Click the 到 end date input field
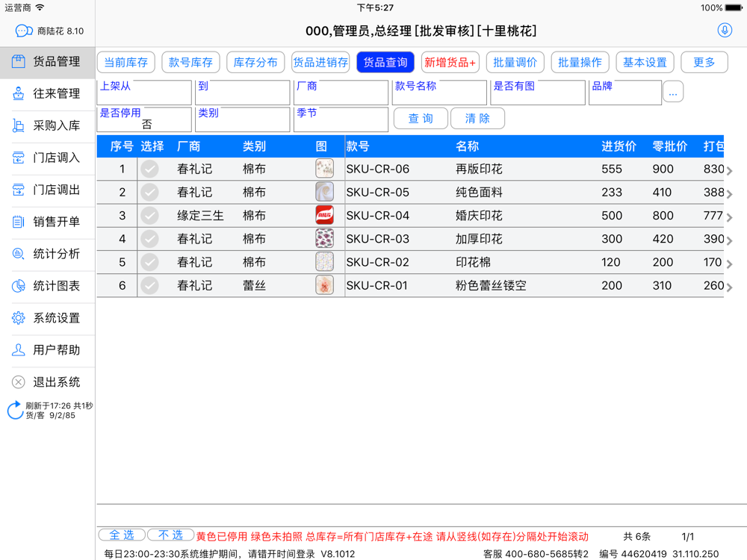This screenshot has height=560, width=747. (243, 93)
